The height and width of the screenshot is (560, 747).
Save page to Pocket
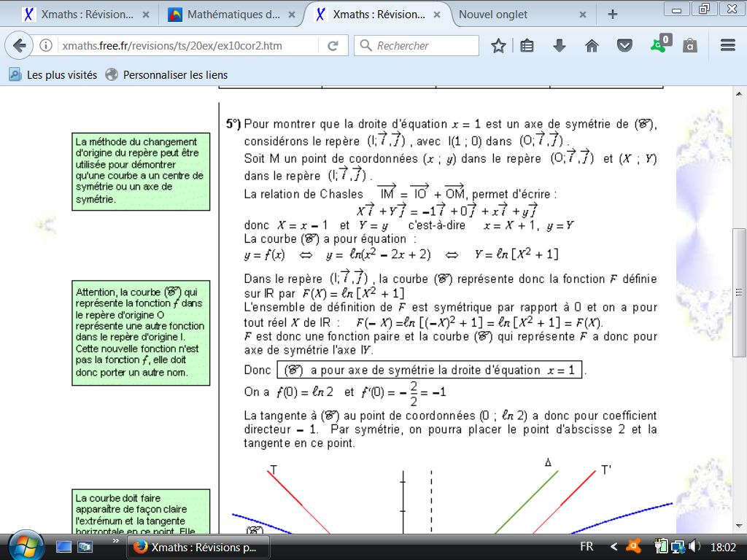coord(624,46)
